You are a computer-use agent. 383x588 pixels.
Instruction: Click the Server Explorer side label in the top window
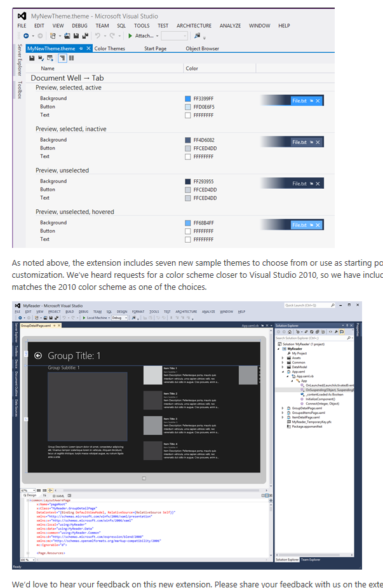tap(20, 60)
